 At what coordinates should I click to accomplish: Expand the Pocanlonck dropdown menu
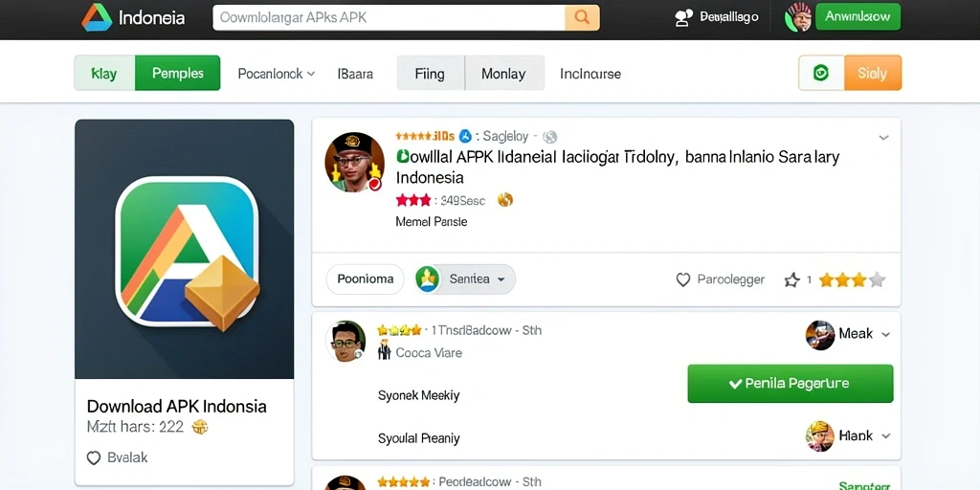tap(277, 74)
